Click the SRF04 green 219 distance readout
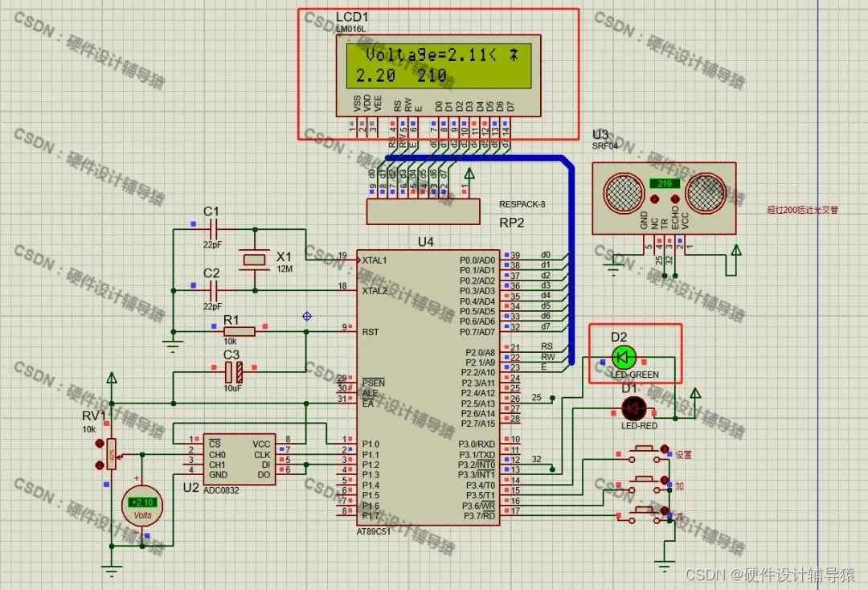Screen dimensions: 868x590 [665, 183]
